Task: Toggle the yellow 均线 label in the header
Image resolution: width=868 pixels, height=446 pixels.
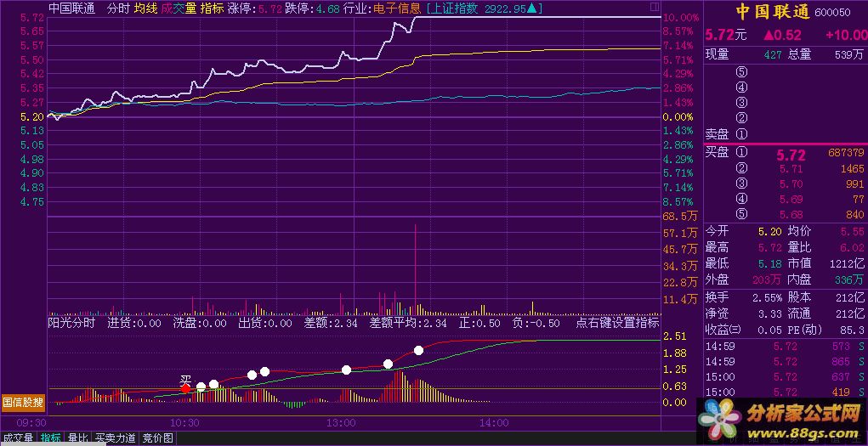Action: pyautogui.click(x=145, y=8)
